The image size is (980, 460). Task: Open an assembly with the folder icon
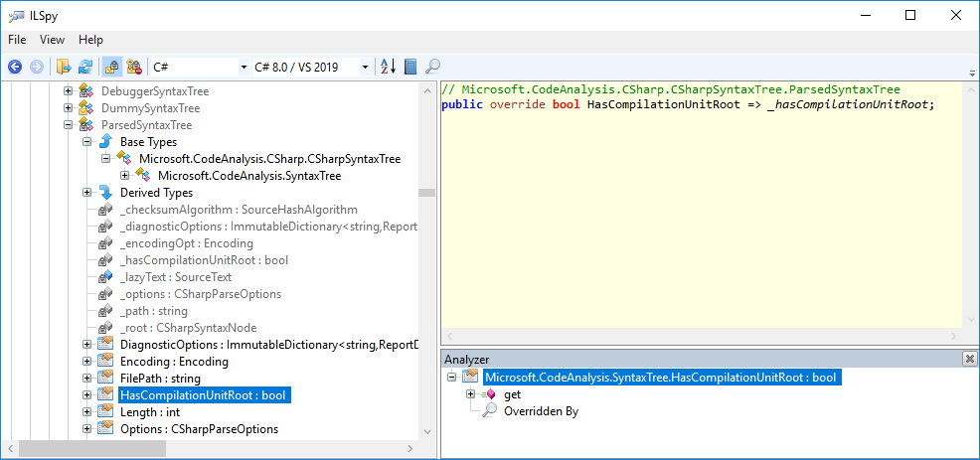[64, 67]
